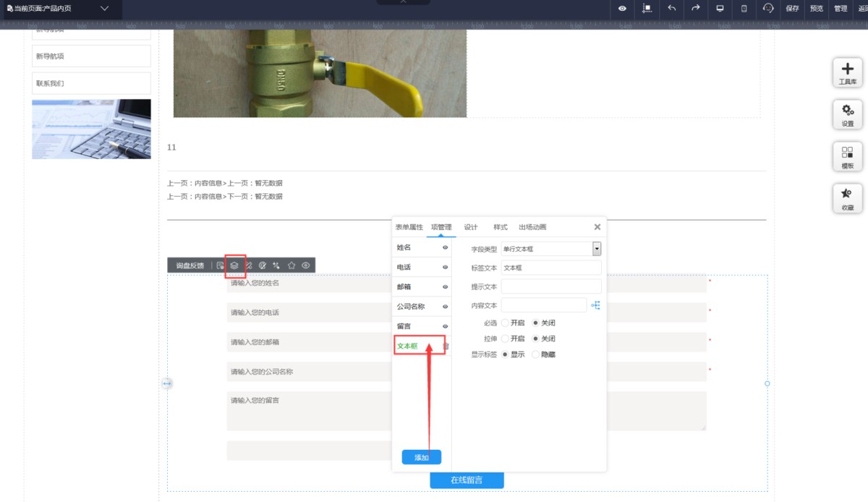
Task: Switch to the 表单属性 tab
Action: coord(409,227)
